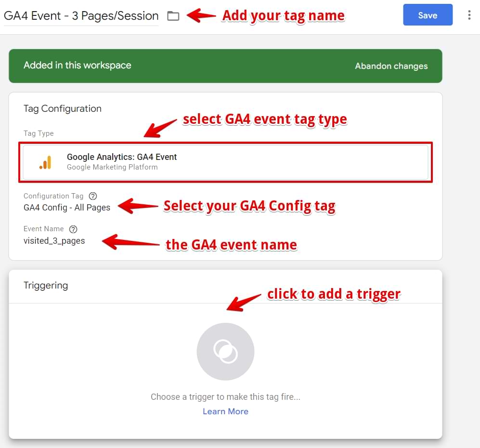Click the Event Name label
The height and width of the screenshot is (448, 480).
coord(43,229)
